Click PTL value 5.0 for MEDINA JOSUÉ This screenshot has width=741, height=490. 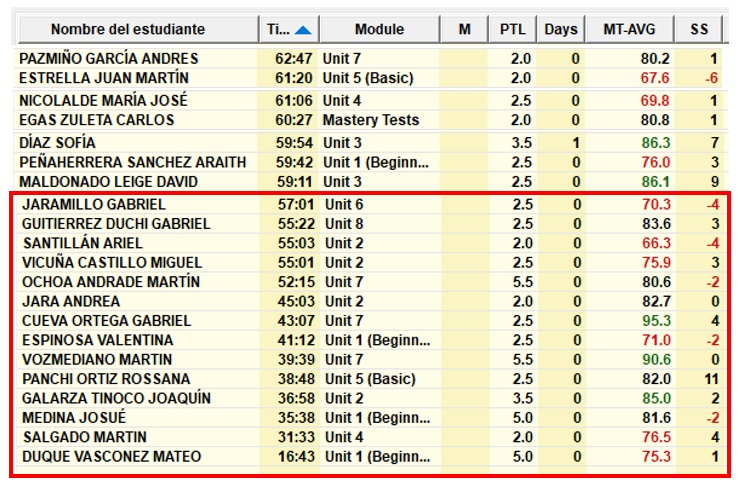click(x=523, y=417)
